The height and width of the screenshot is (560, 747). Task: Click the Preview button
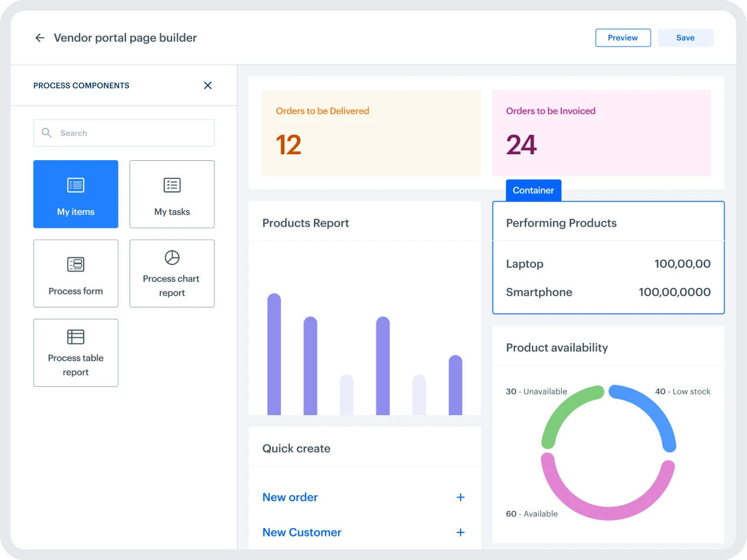tap(623, 38)
